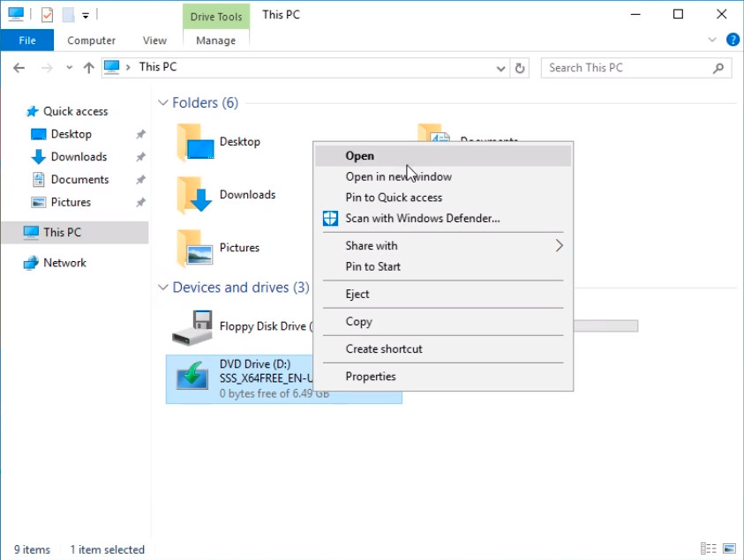Choose Properties from the context menu
Viewport: 744px width, 560px height.
(443, 377)
